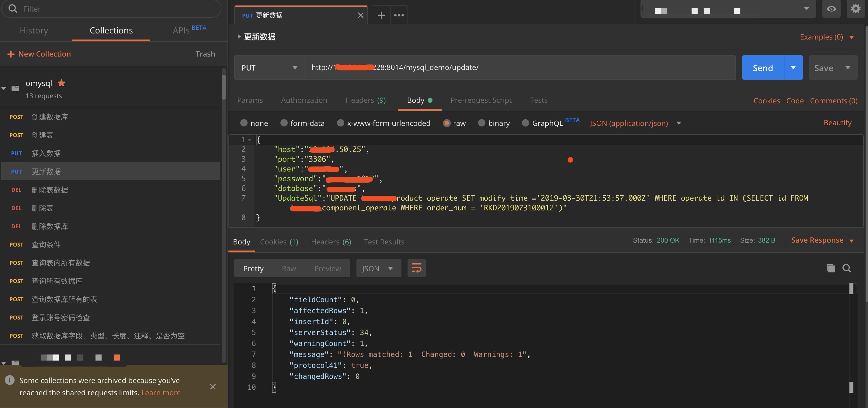Click the request URL input field
The height and width of the screenshot is (408, 868).
520,67
